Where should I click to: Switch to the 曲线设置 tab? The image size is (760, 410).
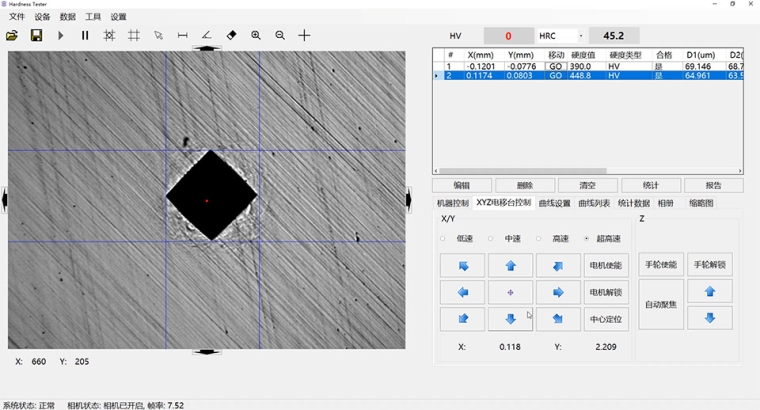click(554, 203)
